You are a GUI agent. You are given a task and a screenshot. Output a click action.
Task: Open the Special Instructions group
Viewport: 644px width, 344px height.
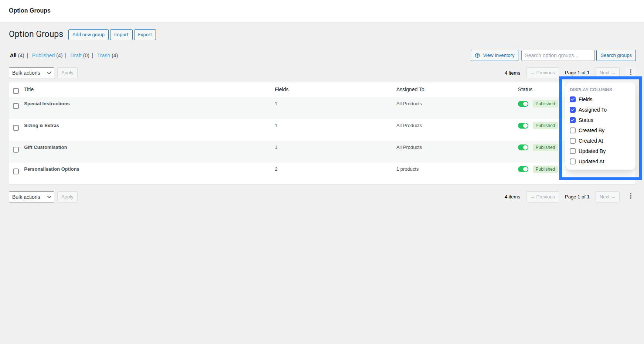[x=47, y=104]
